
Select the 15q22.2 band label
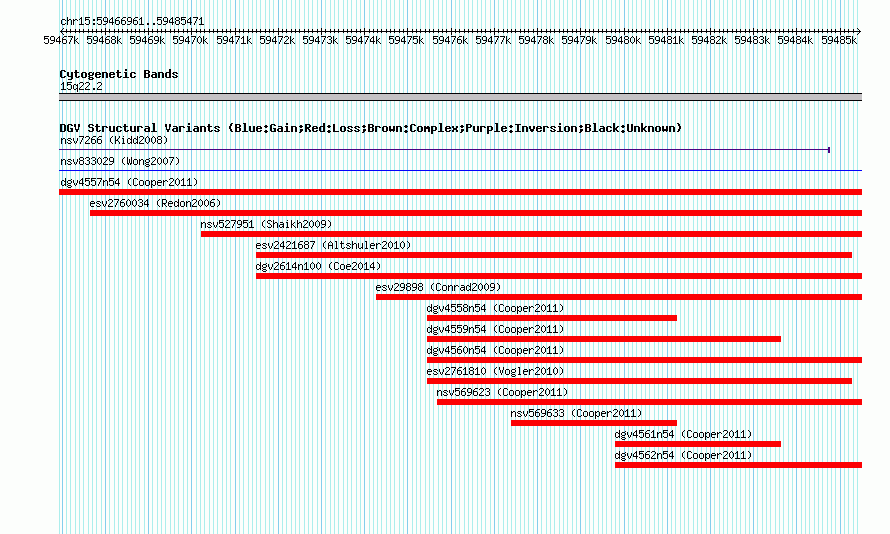[81, 86]
